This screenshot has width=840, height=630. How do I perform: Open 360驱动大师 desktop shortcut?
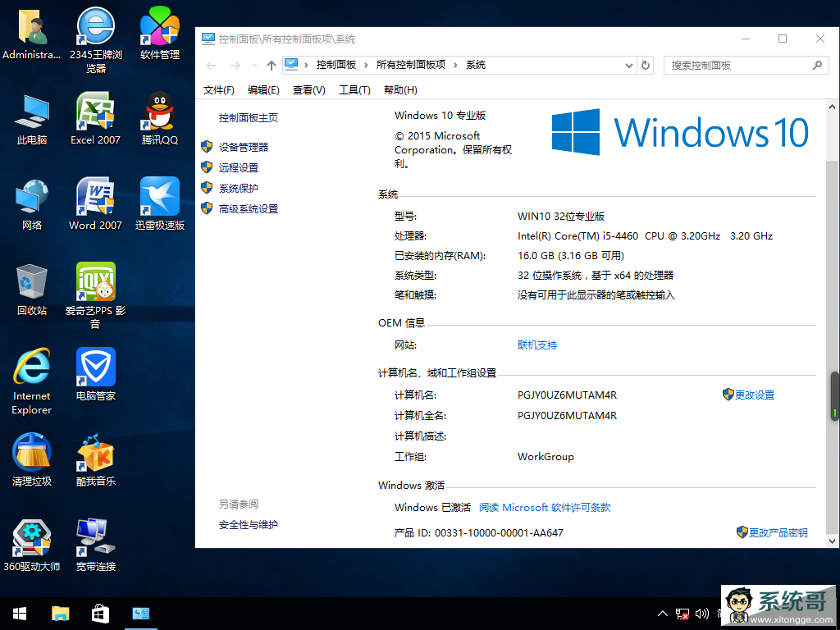point(32,546)
